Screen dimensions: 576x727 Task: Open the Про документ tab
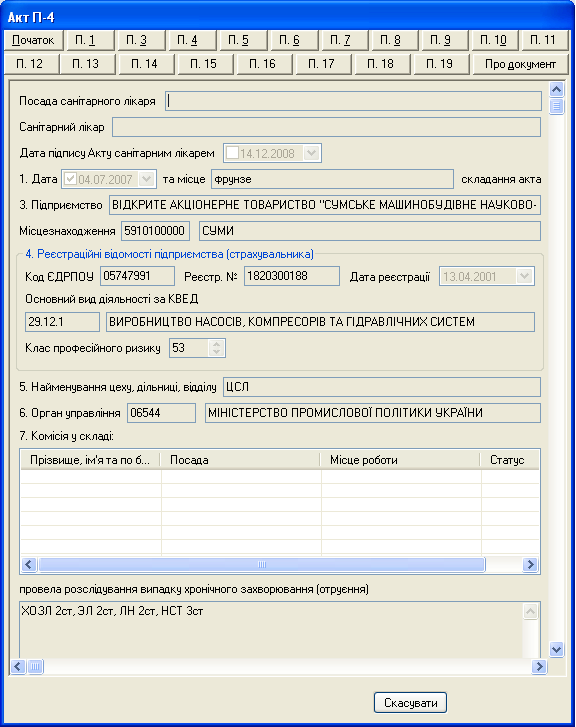click(520, 64)
